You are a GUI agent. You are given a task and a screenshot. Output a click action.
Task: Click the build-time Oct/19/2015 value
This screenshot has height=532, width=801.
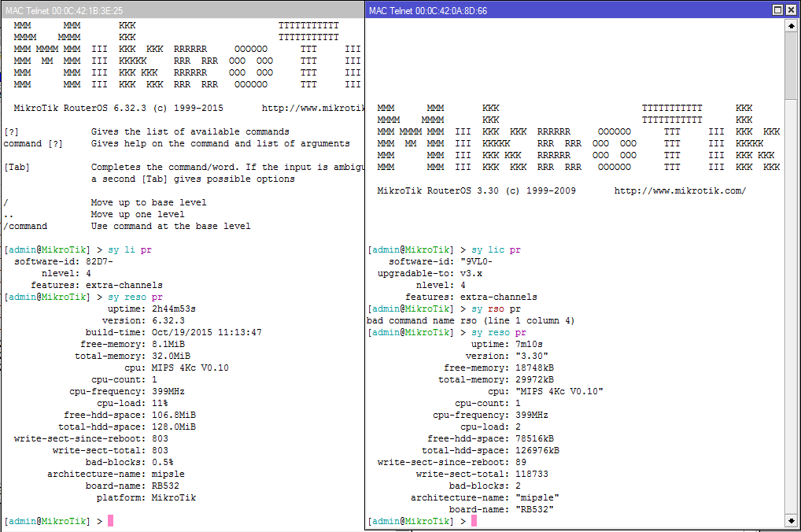point(207,332)
